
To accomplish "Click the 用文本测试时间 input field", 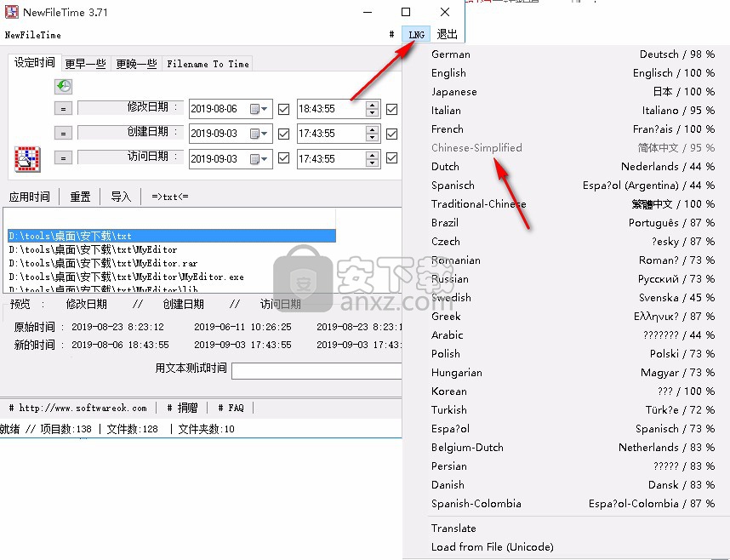I will click(x=317, y=371).
